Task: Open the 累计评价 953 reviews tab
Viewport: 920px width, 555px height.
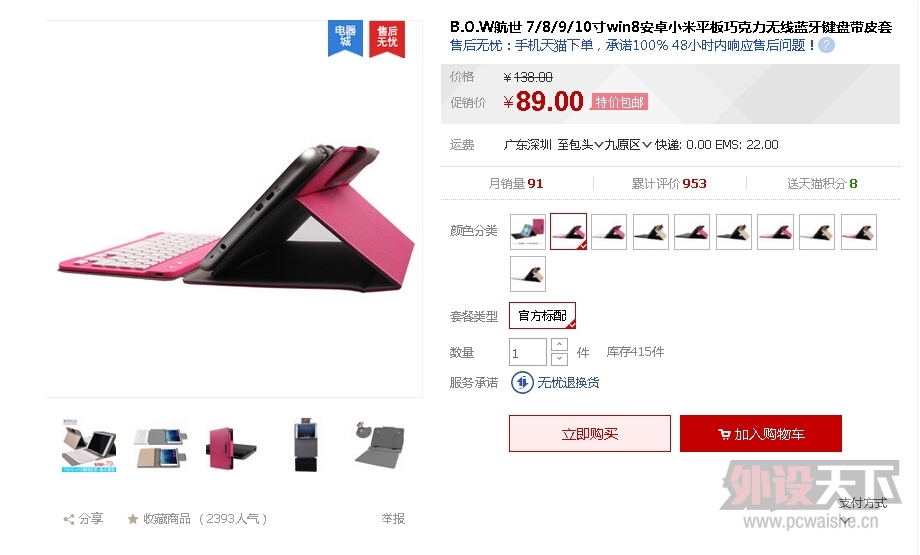Action: (x=669, y=184)
